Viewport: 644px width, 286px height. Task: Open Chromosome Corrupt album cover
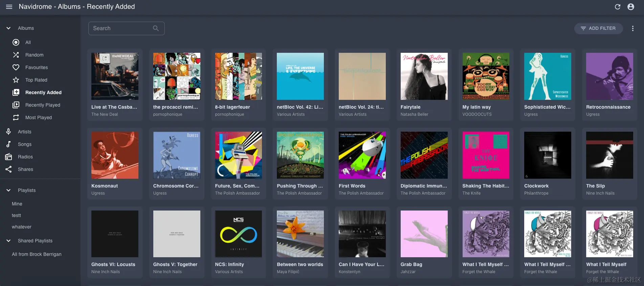177,155
